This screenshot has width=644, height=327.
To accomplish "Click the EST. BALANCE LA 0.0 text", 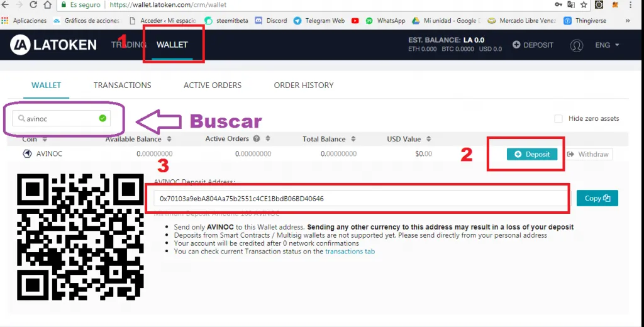I will (x=446, y=40).
